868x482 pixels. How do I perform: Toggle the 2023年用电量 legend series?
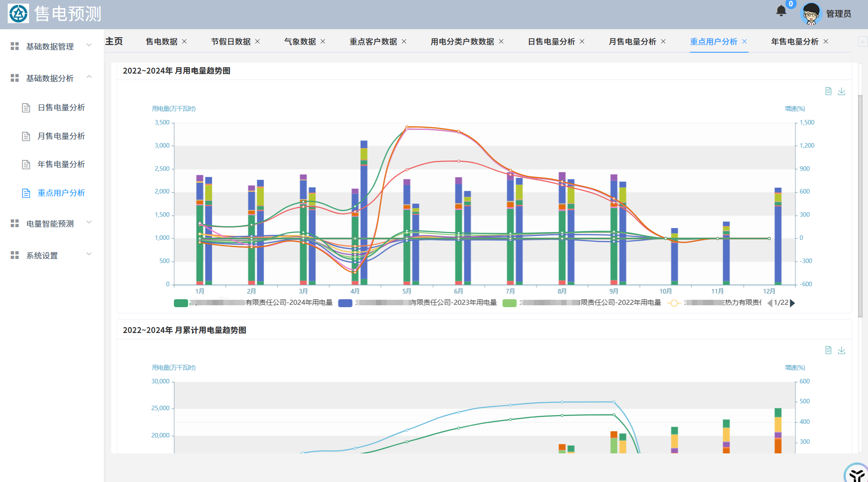[x=345, y=303]
